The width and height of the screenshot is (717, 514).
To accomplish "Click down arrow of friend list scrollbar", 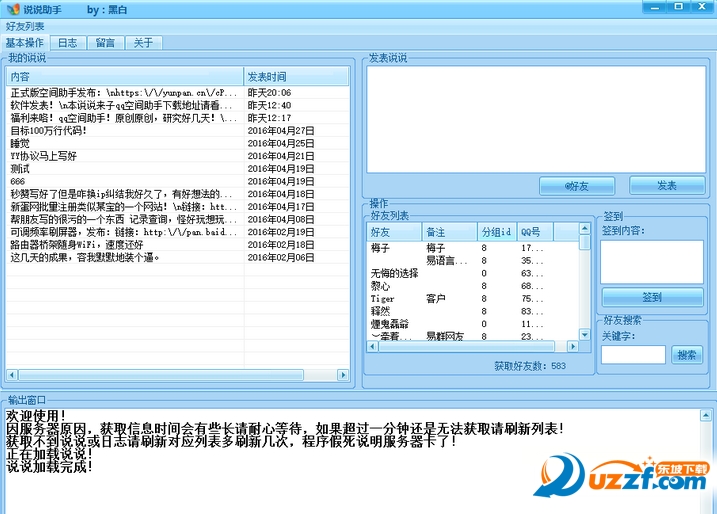I will [x=585, y=335].
